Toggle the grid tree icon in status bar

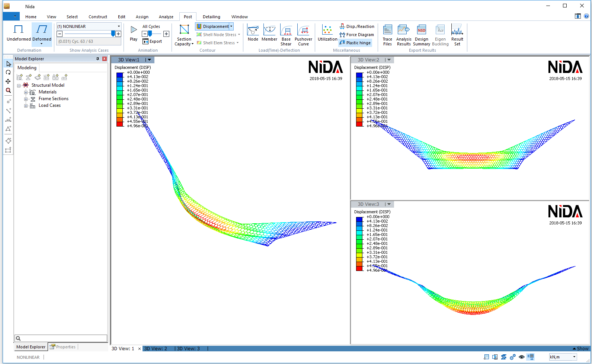531,357
